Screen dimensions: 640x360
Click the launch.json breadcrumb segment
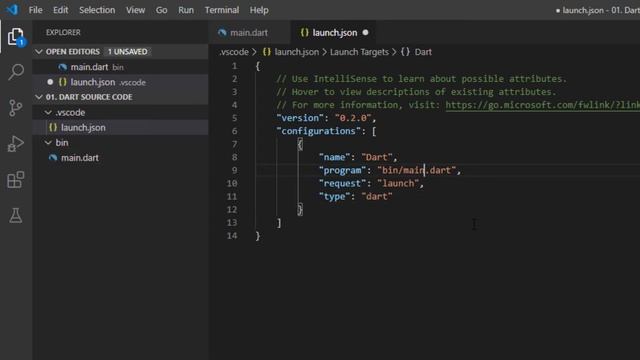coord(297,52)
